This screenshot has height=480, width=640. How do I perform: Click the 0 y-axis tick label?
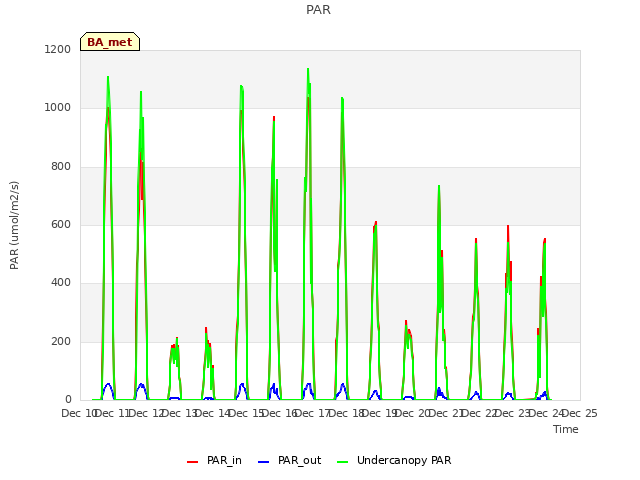click(68, 399)
